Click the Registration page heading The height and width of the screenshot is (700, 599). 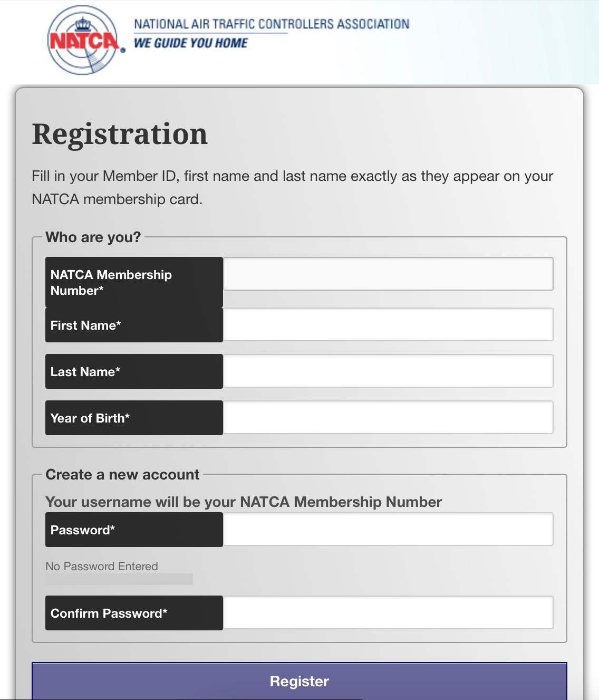(120, 134)
